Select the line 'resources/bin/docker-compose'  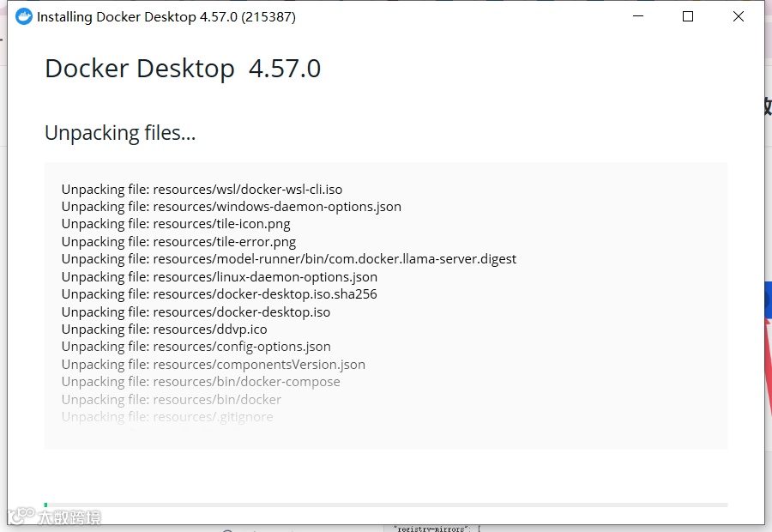pyautogui.click(x=201, y=382)
